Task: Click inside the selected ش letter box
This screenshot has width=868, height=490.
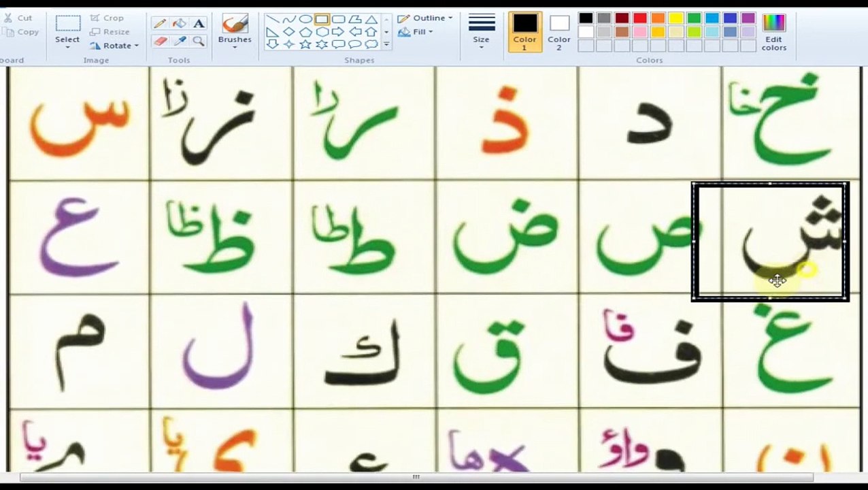Action: point(770,241)
